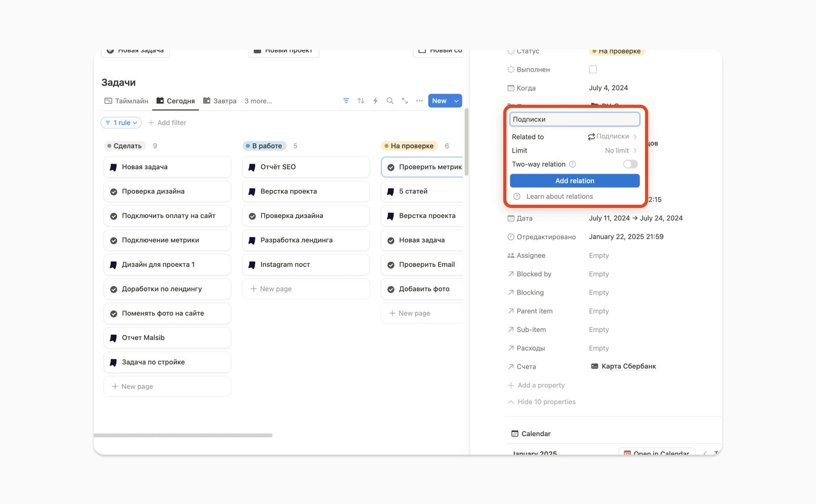
Task: Click help icon next to Two-way relation
Action: point(572,164)
